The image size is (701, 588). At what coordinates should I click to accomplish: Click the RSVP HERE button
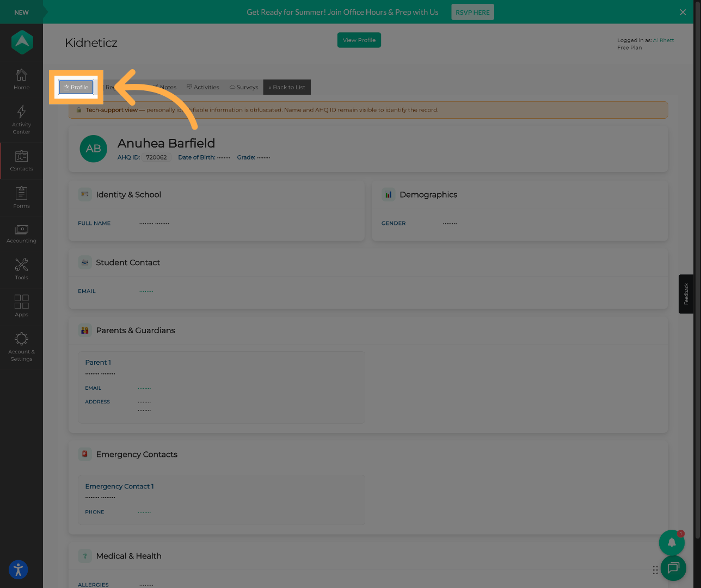click(472, 12)
